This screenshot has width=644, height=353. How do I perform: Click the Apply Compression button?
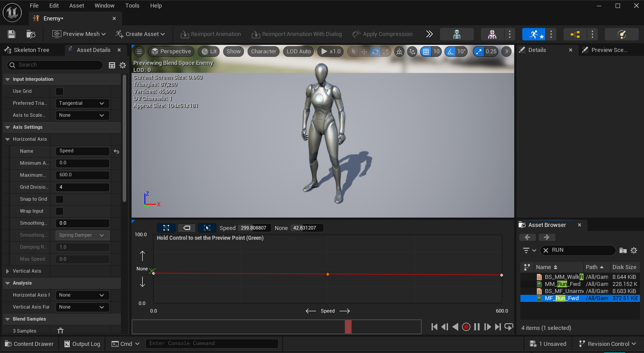382,34
